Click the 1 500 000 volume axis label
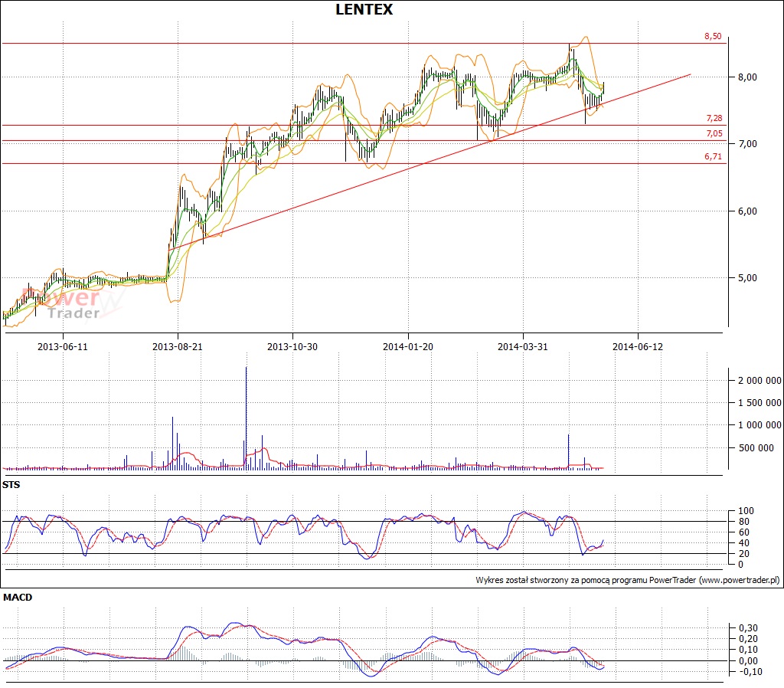Image resolution: width=784 pixels, height=688 pixels. click(759, 403)
